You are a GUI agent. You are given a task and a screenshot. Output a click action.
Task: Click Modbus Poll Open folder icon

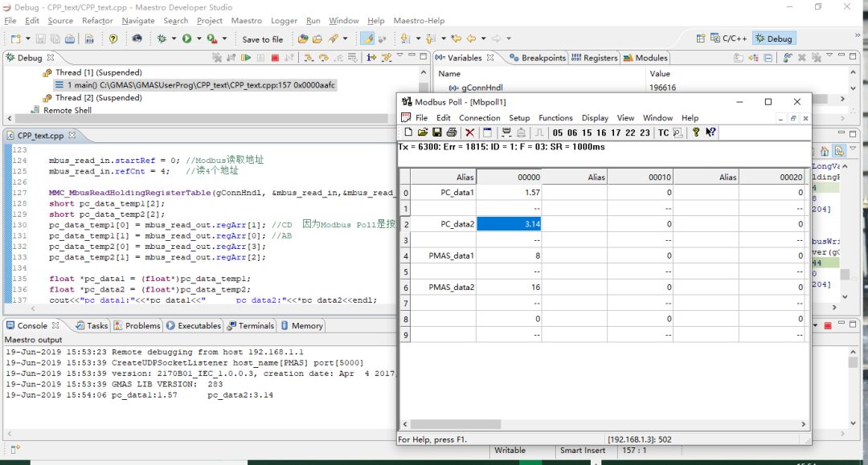pos(423,133)
